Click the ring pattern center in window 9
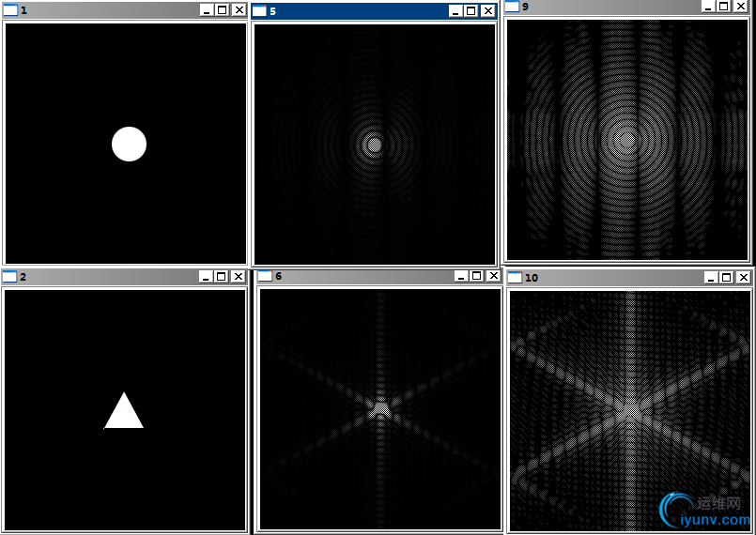 pyautogui.click(x=626, y=139)
